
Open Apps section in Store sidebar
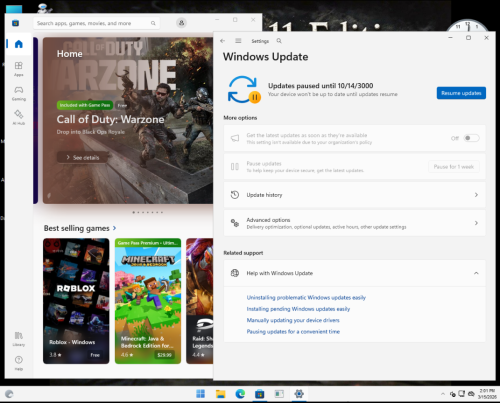click(19, 69)
